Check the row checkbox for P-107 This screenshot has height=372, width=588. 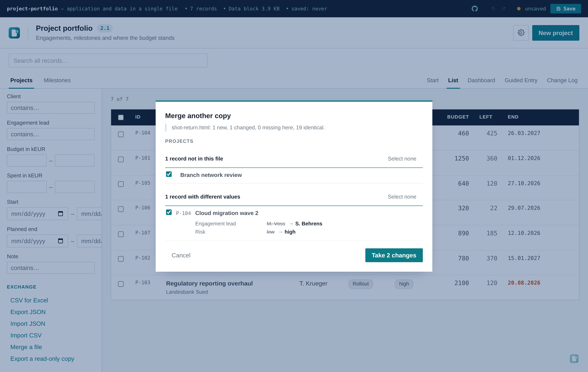pyautogui.click(x=121, y=234)
